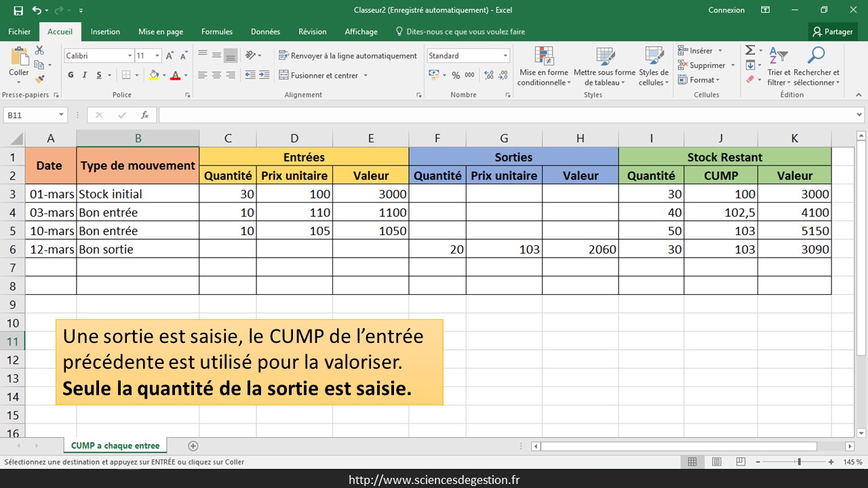Image resolution: width=868 pixels, height=488 pixels.
Task: Toggle italic formatting (I)
Action: [85, 75]
